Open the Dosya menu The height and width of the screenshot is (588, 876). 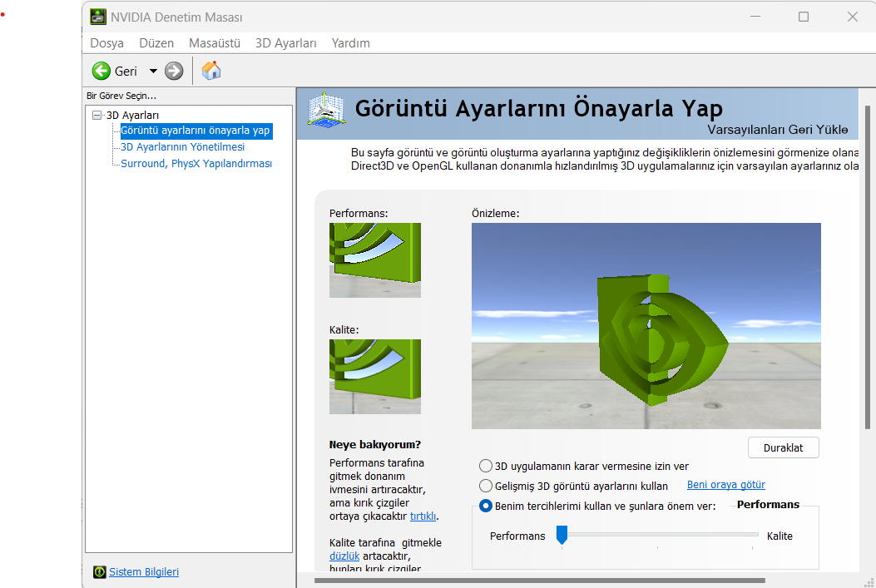coord(106,43)
